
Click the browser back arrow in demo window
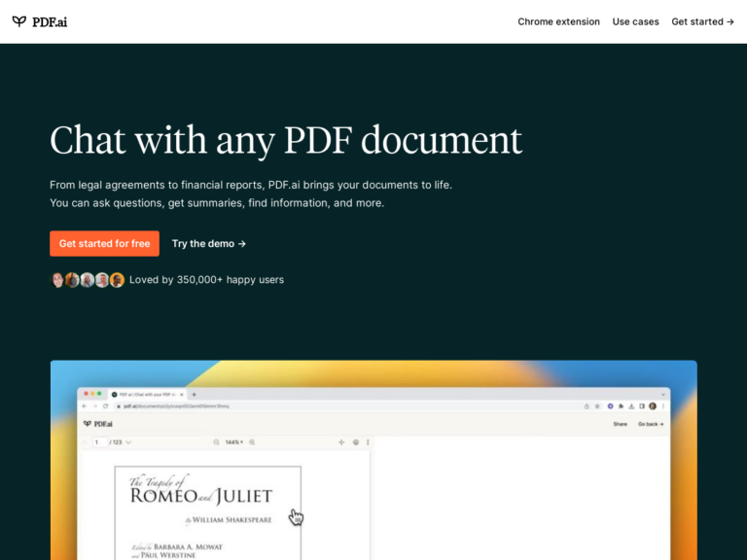(85, 406)
